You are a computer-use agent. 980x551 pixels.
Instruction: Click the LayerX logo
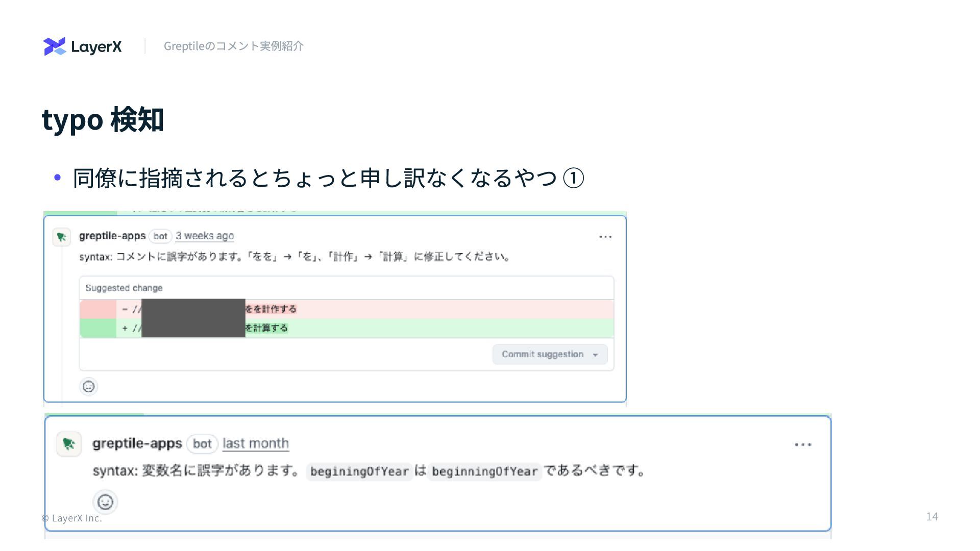[x=83, y=46]
